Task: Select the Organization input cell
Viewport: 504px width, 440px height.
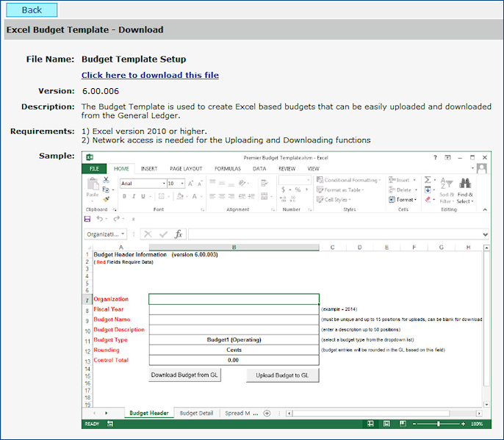Action: 234,299
